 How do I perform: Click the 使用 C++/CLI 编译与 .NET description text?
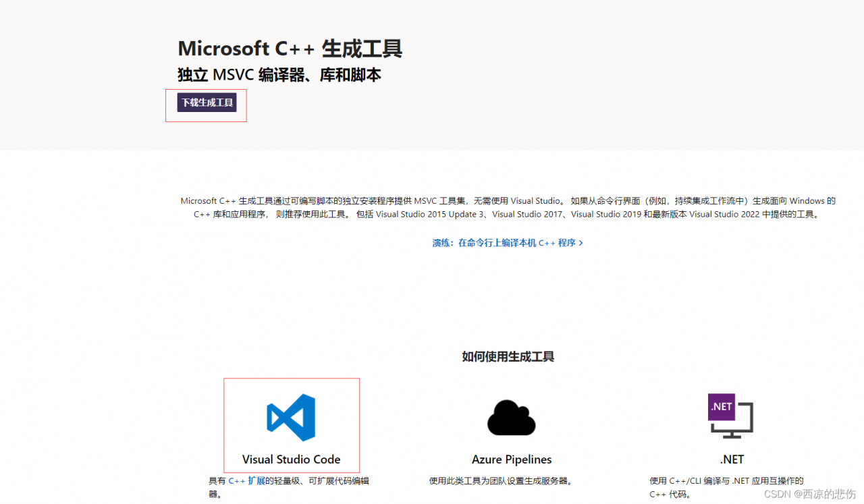727,487
